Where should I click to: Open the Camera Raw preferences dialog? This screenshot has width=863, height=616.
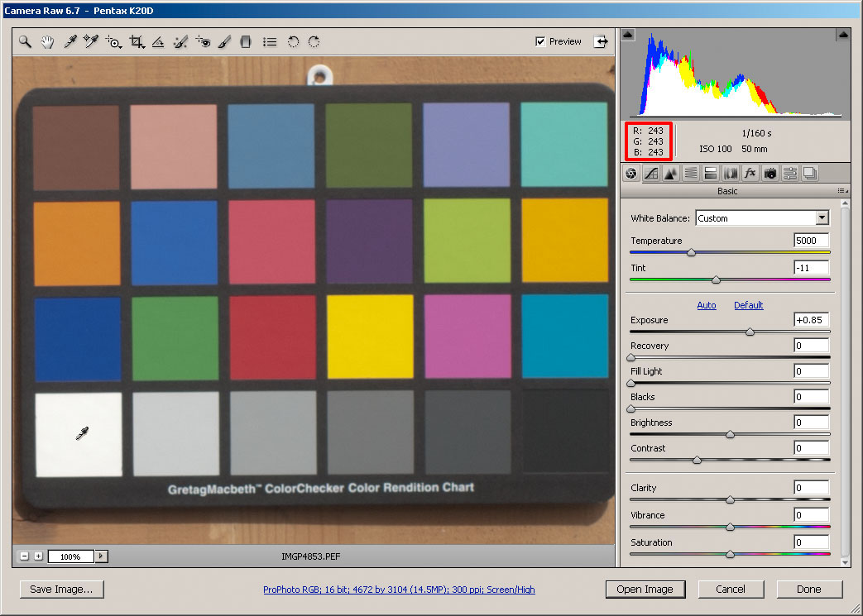pos(270,42)
